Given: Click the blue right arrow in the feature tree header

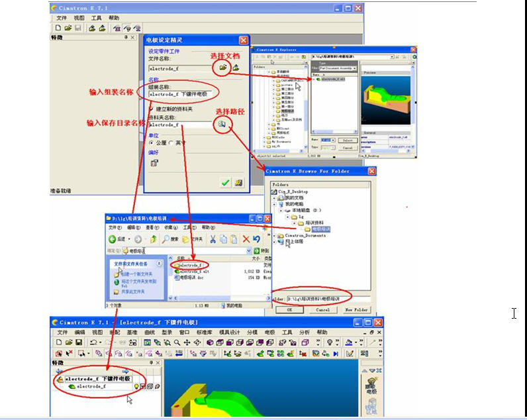Looking at the screenshot, I should (125, 371).
